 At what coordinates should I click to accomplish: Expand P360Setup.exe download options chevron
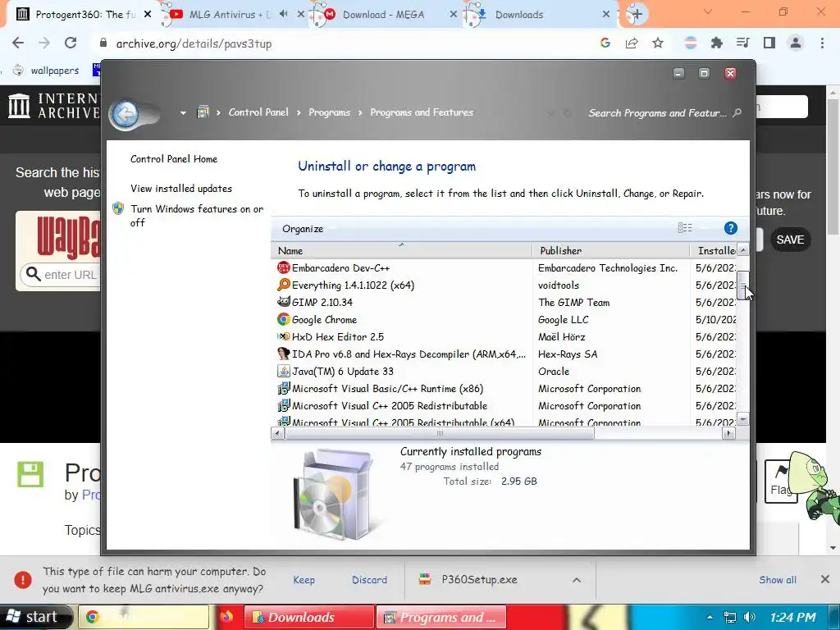(x=577, y=580)
